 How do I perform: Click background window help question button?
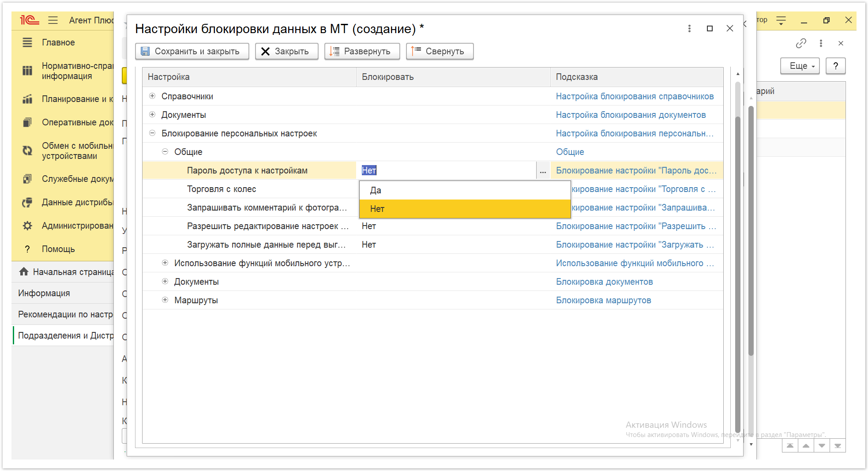click(x=835, y=66)
